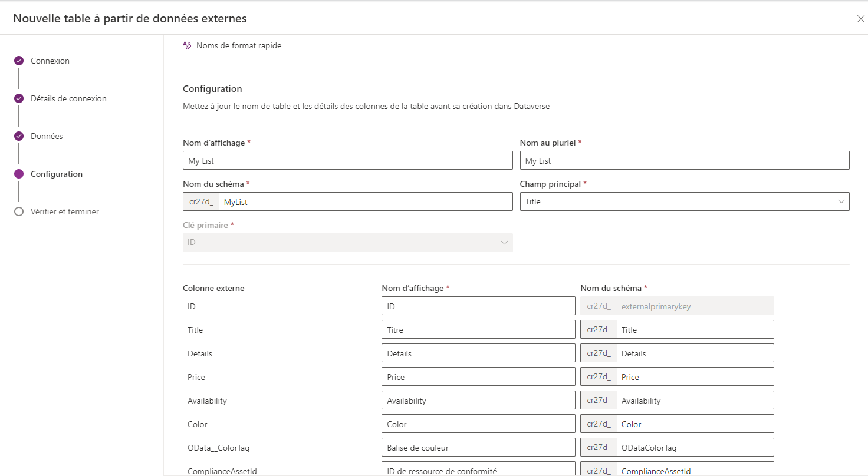Click the Details schema name field

695,353
